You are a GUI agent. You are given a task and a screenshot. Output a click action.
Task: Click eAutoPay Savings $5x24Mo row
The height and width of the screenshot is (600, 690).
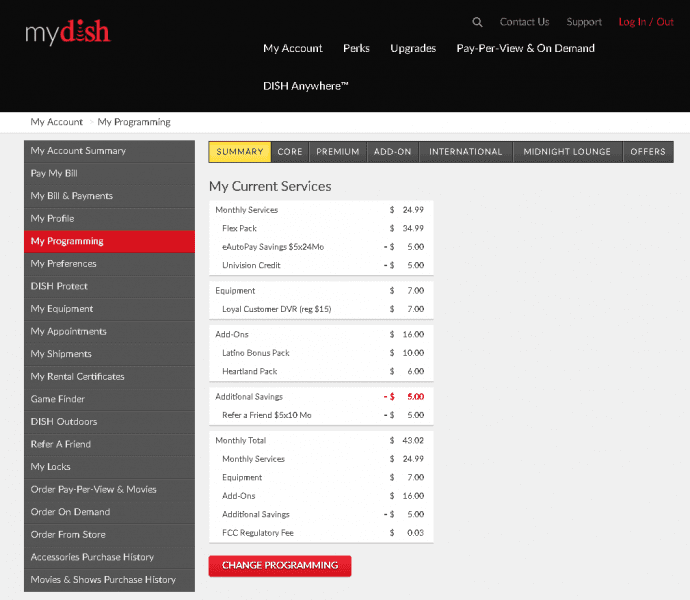point(321,247)
